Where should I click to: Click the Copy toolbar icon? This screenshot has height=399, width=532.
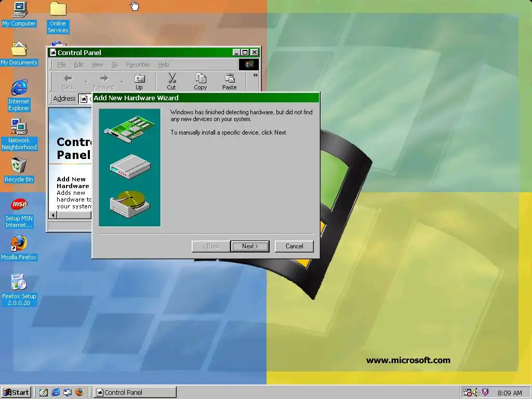click(201, 82)
